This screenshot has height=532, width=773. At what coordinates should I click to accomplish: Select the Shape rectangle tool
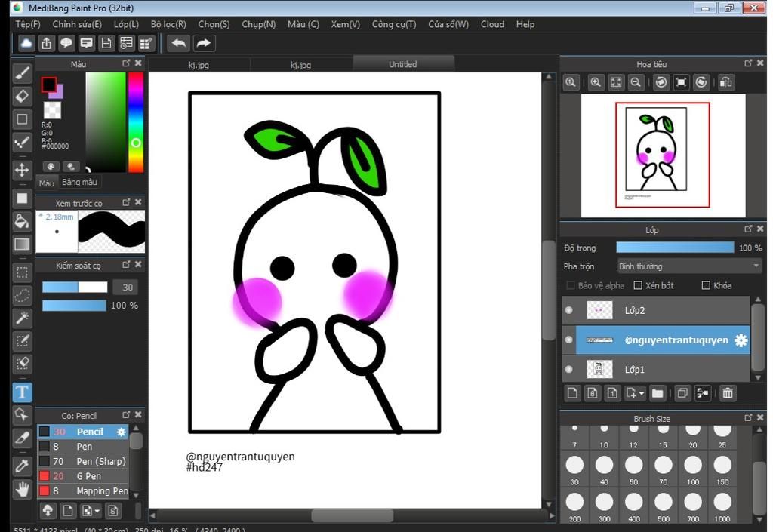22,119
